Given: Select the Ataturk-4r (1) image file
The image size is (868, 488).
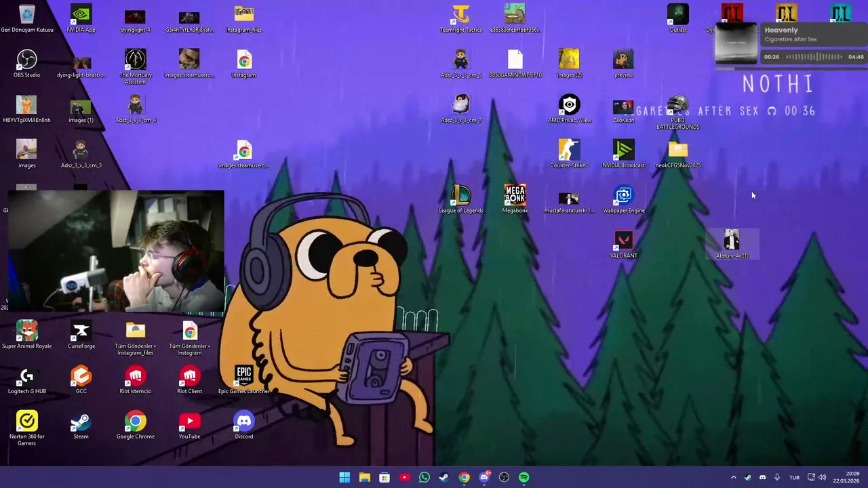Looking at the screenshot, I should click(732, 245).
